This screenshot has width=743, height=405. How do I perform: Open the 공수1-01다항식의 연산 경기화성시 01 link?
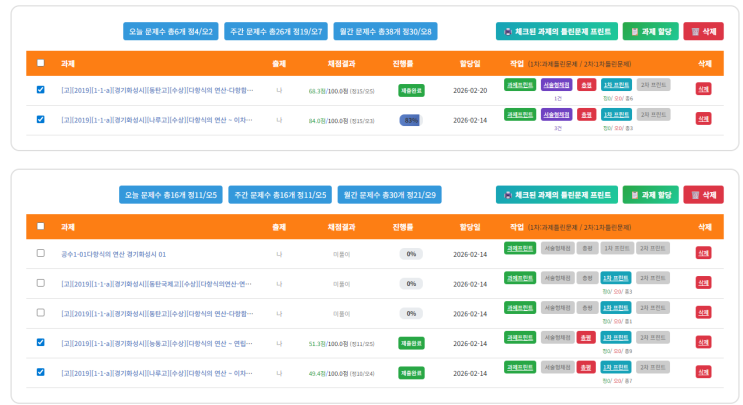tap(114, 254)
